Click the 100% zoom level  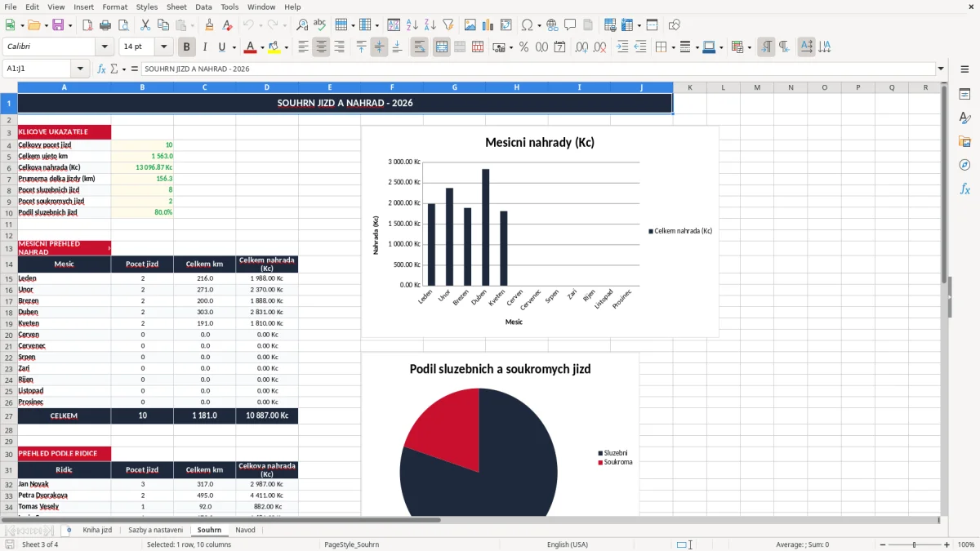coord(965,544)
